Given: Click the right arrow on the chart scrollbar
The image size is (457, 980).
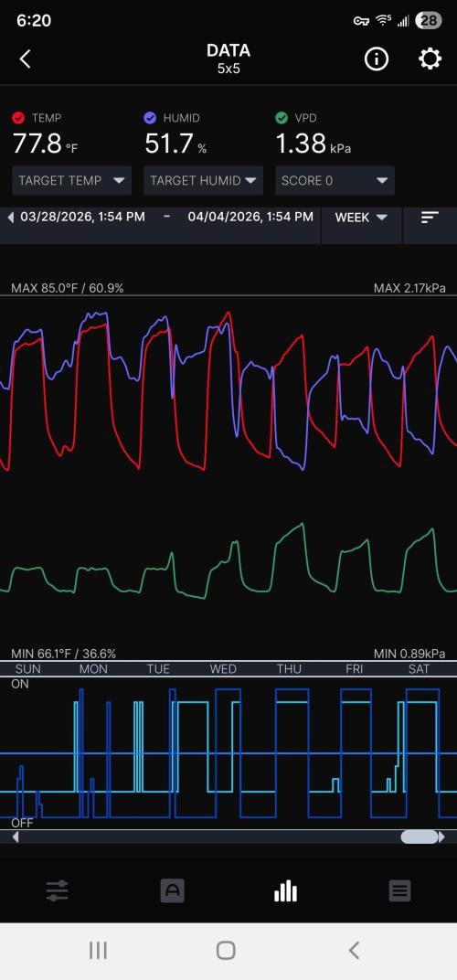Looking at the screenshot, I should tap(442, 836).
